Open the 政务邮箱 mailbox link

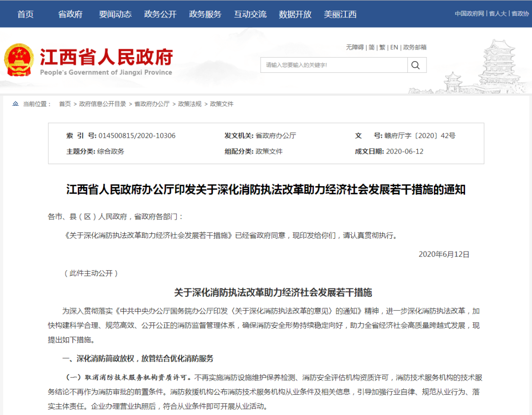click(415, 47)
